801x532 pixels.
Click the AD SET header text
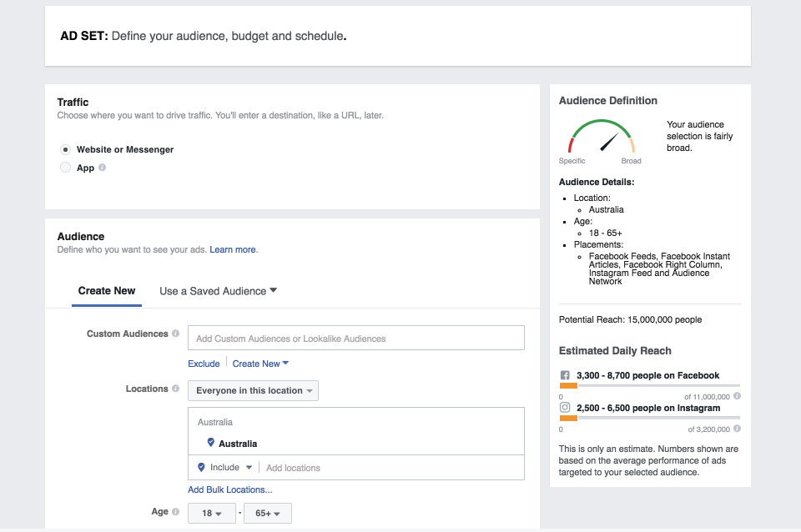pyautogui.click(x=204, y=36)
